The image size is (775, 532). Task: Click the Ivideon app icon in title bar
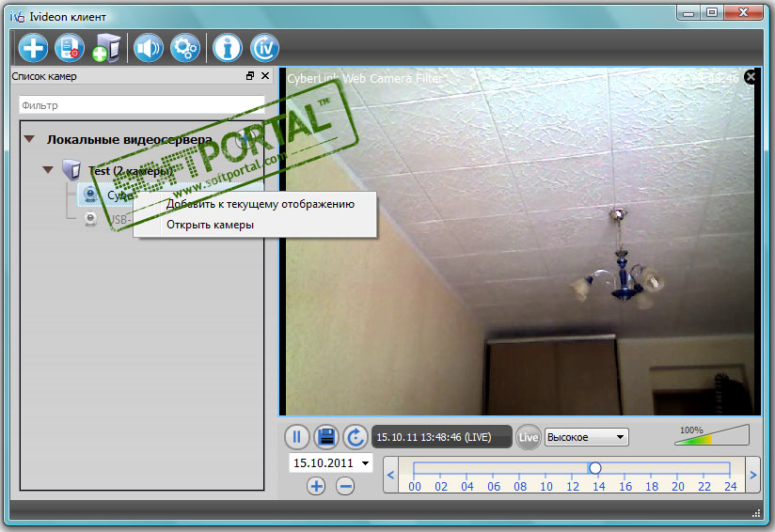click(x=17, y=17)
